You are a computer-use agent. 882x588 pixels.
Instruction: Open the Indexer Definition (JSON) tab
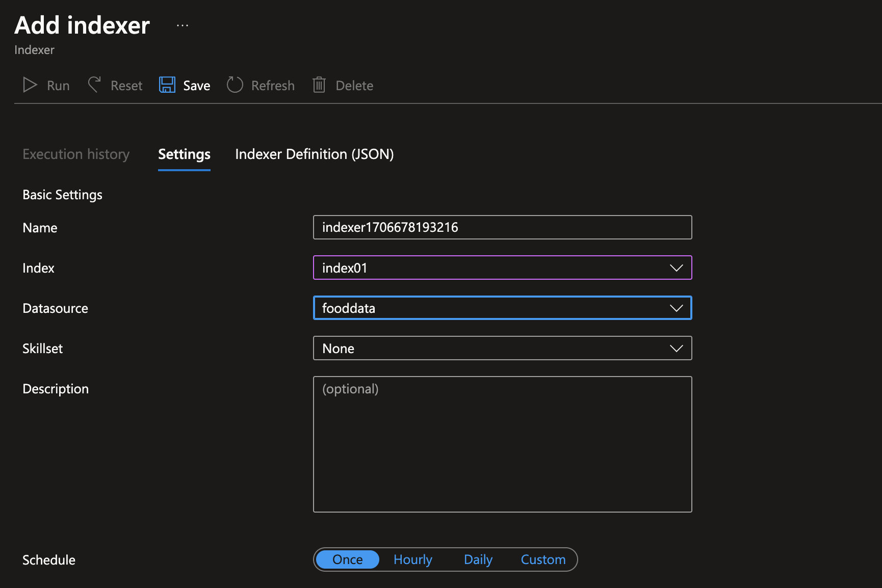point(314,154)
